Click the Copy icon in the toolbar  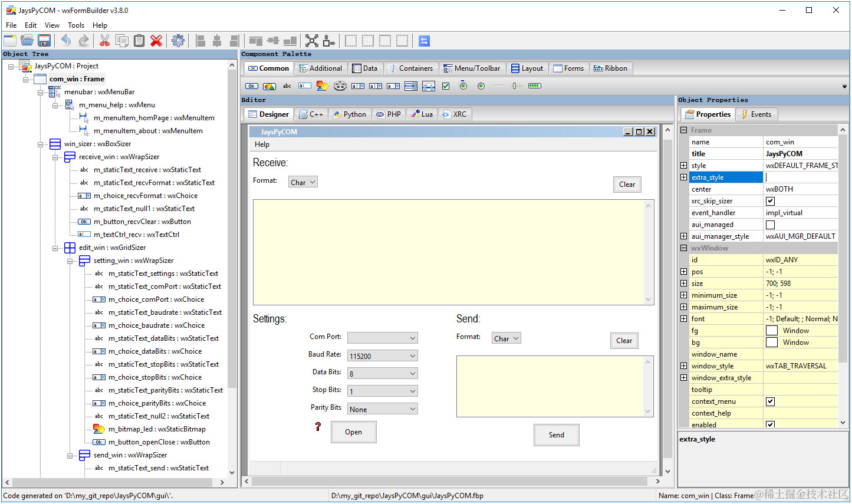[122, 41]
